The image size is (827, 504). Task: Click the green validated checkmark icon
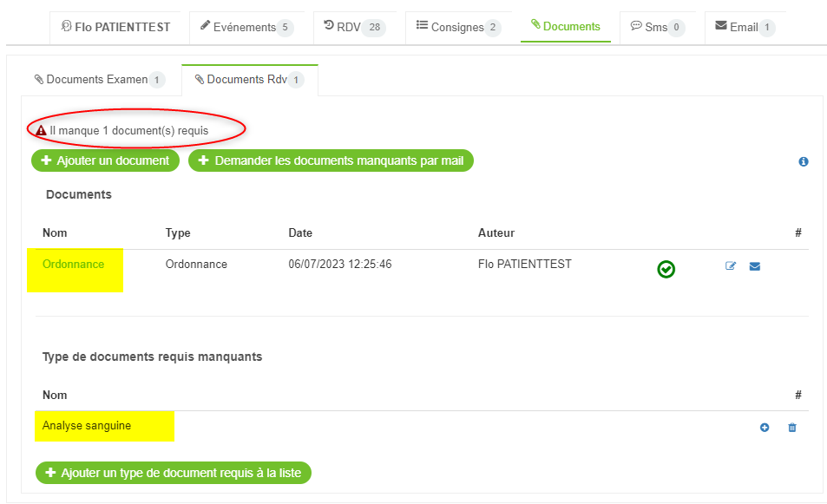[x=666, y=270]
